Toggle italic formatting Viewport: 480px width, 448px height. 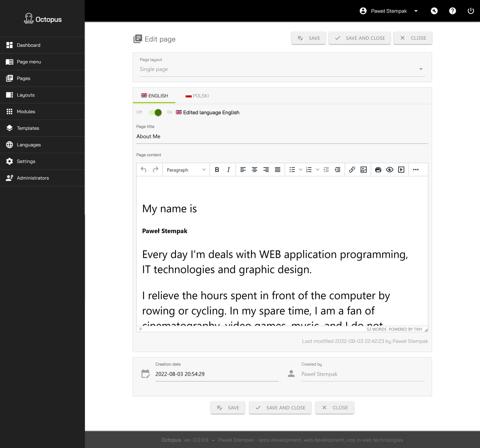pos(228,170)
